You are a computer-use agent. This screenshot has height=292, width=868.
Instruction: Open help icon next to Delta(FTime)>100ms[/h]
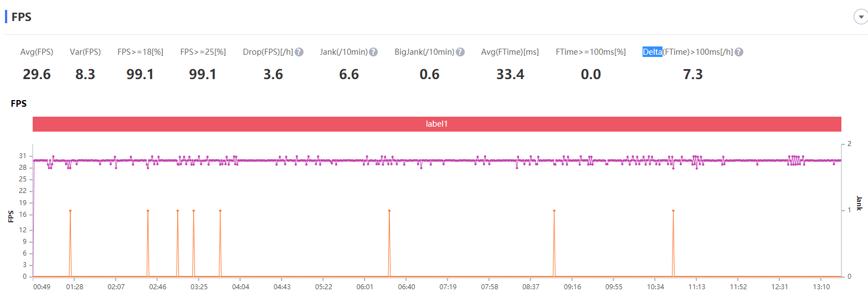tap(738, 52)
